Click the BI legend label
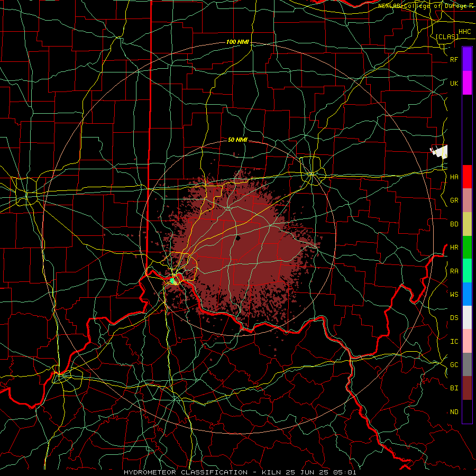The width and height of the screenshot is (476, 476). 454,388
